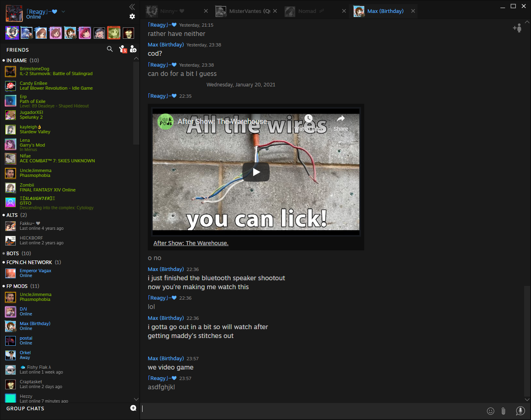
Task: Select friend Nifae
Action: (x=69, y=159)
